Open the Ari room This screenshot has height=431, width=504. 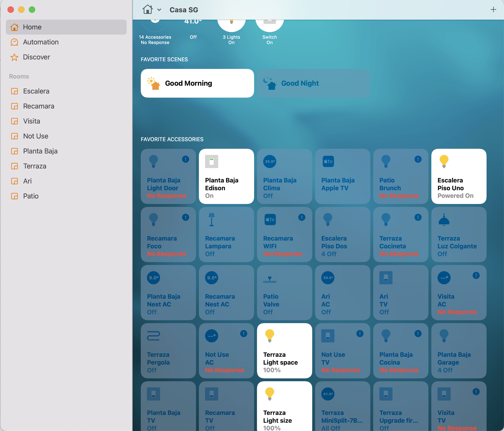click(x=66, y=181)
